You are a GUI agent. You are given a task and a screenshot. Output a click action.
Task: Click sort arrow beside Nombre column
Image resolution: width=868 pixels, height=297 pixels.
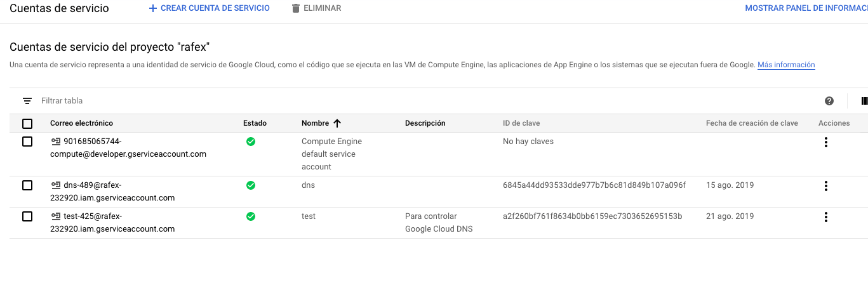pos(337,123)
